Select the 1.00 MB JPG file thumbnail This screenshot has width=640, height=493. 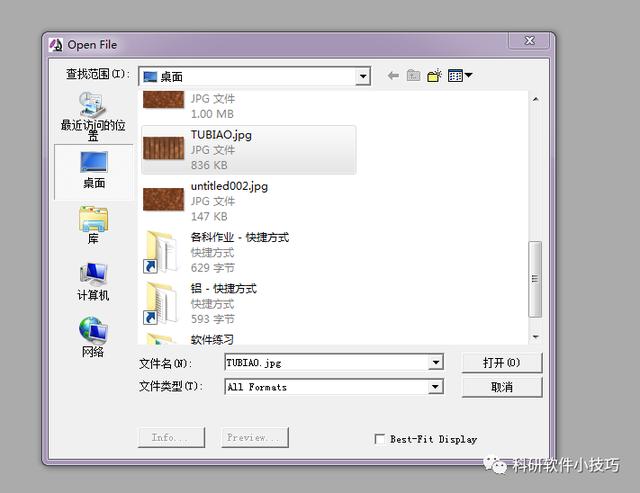pyautogui.click(x=163, y=100)
